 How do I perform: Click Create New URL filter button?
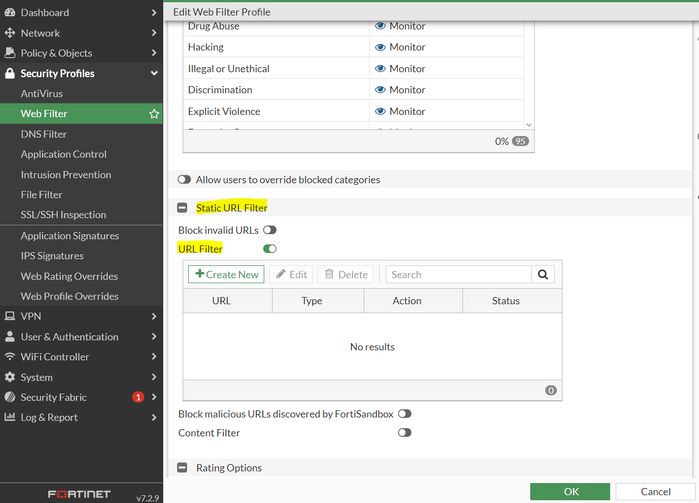(x=226, y=274)
